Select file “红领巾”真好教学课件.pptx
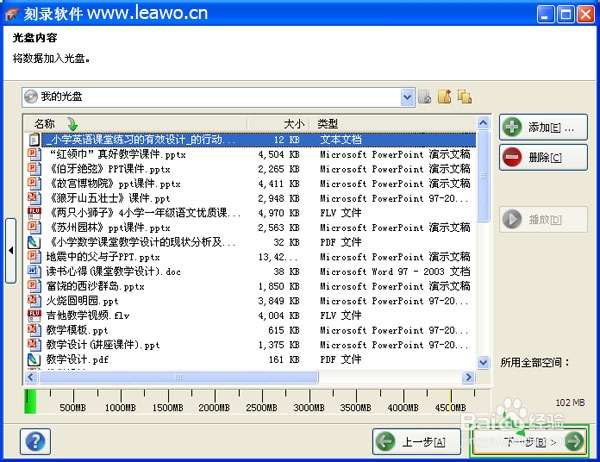Screen dimensions: 600x462 [251, 154]
